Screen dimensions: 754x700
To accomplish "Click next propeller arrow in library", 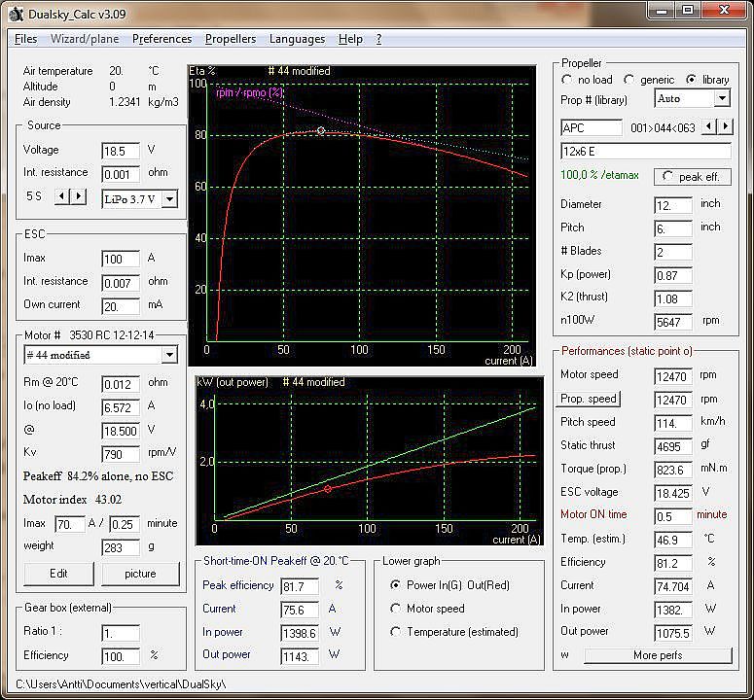I will tap(725, 127).
